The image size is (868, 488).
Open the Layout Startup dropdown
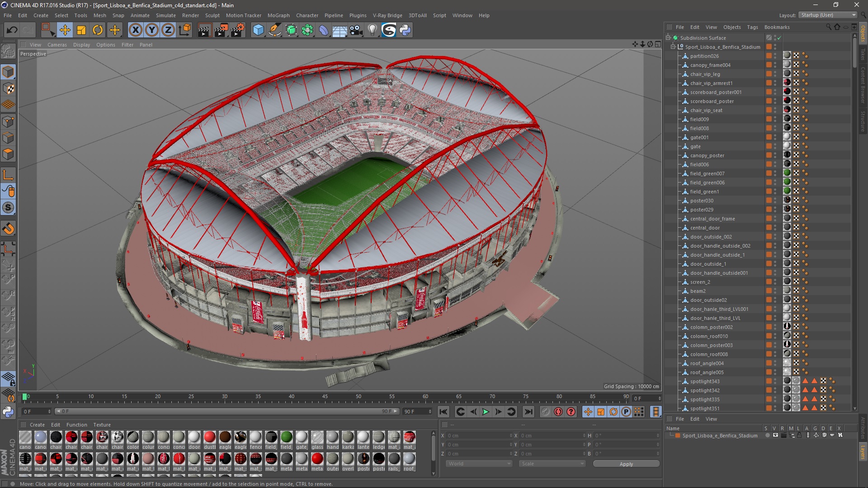pyautogui.click(x=828, y=15)
